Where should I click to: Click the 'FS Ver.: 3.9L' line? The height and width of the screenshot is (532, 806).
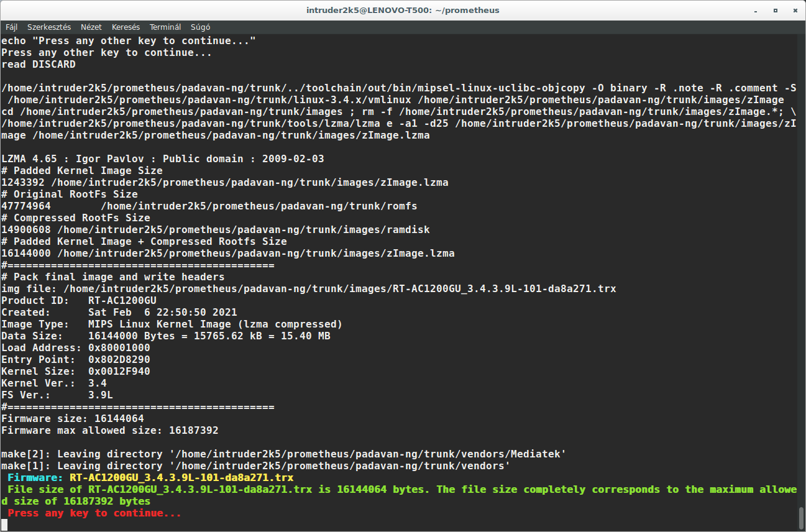pyautogui.click(x=57, y=395)
